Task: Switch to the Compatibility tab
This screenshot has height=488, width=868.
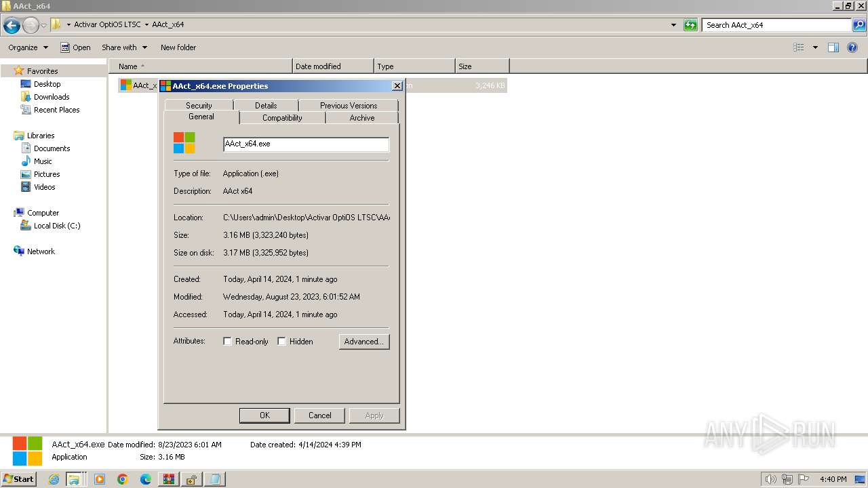Action: [282, 118]
